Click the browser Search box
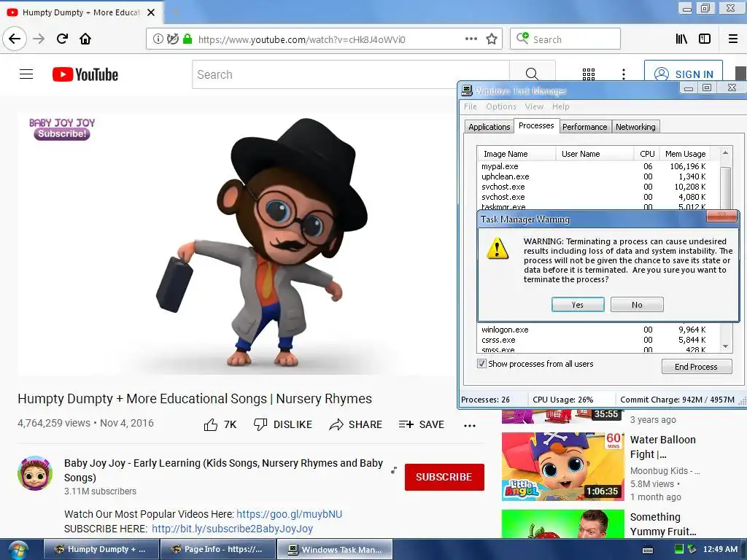Viewport: 747px width, 560px height. [565, 39]
